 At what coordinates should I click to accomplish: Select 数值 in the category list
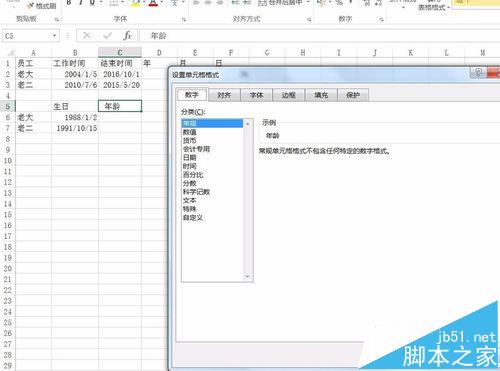click(x=212, y=132)
